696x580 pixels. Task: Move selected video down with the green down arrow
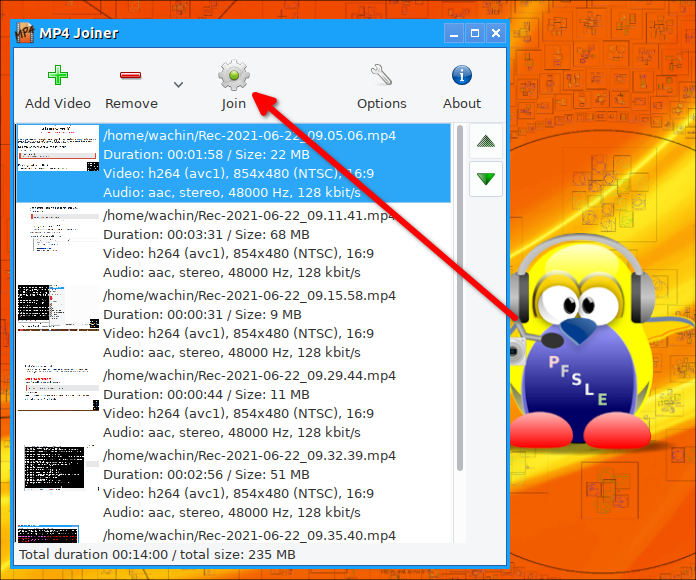coord(486,179)
